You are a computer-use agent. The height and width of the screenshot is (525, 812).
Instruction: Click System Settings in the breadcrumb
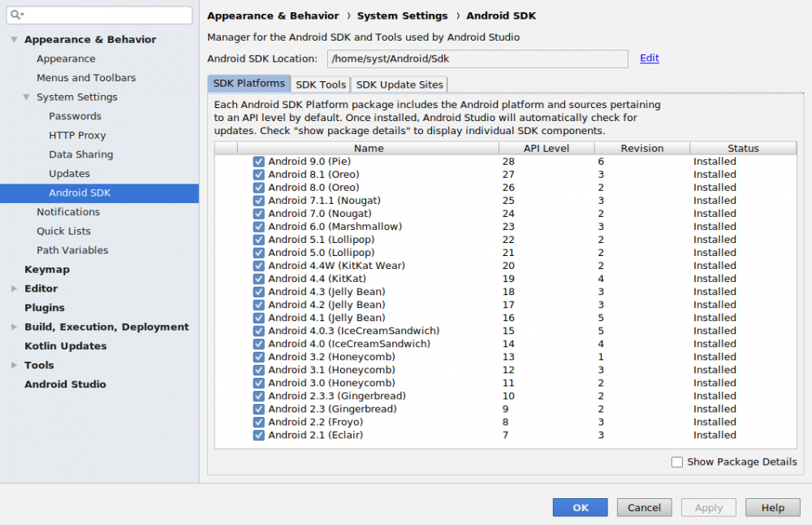tap(402, 16)
